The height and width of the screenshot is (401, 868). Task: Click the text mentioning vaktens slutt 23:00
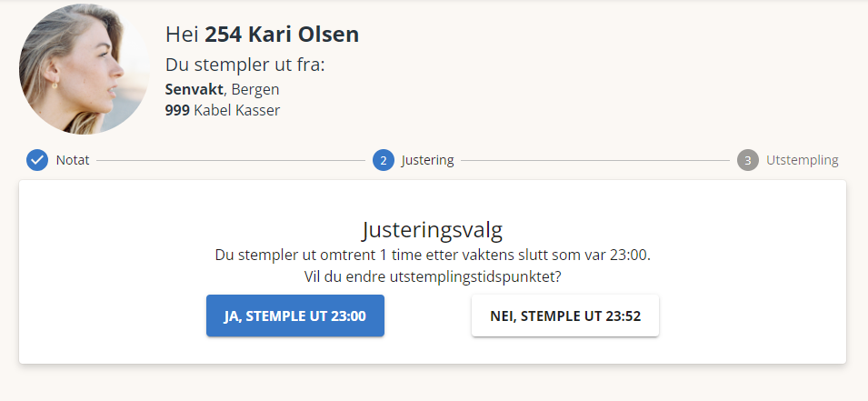(433, 256)
